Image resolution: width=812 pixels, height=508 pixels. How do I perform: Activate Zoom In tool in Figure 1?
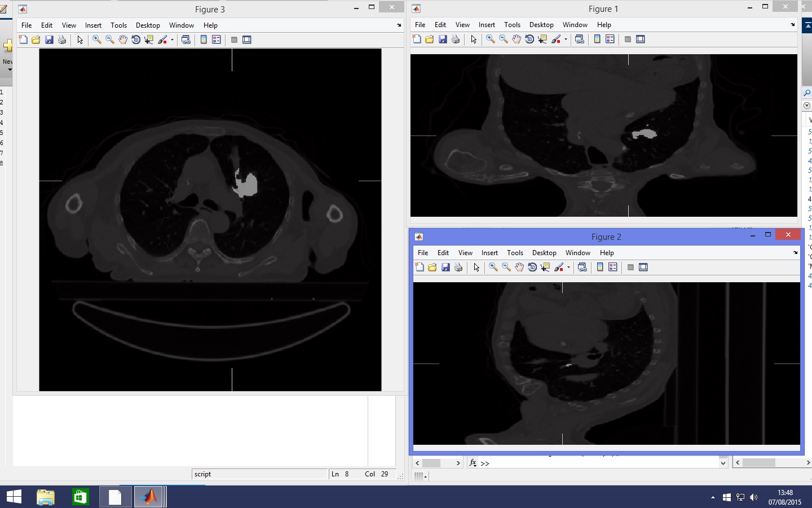[491, 39]
